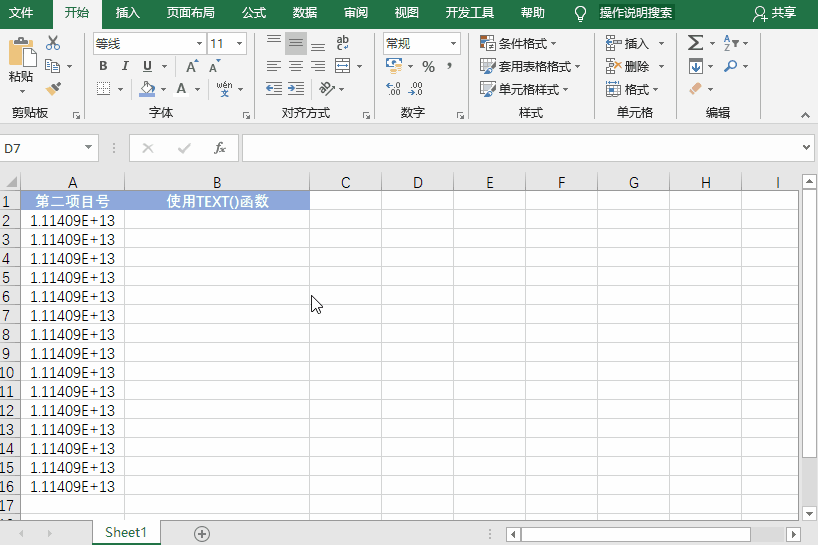Select the Format Painter brush icon
Screen dimensions: 818x545
pos(53,89)
